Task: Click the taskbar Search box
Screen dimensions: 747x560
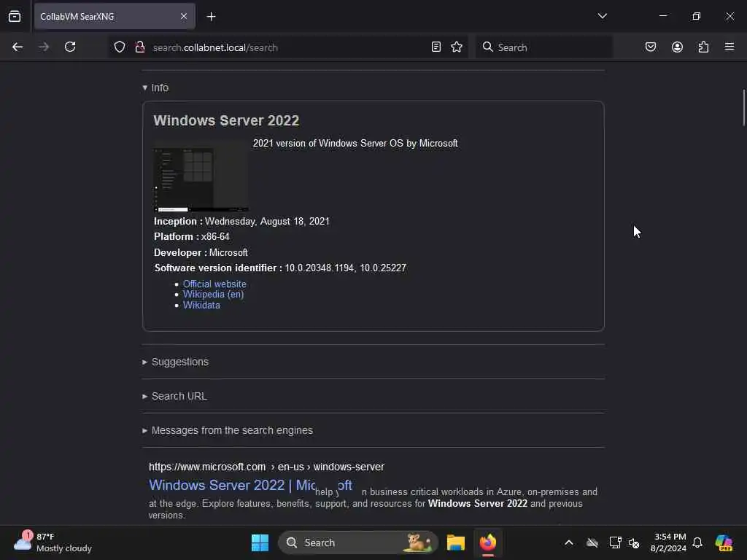Action: [357, 542]
